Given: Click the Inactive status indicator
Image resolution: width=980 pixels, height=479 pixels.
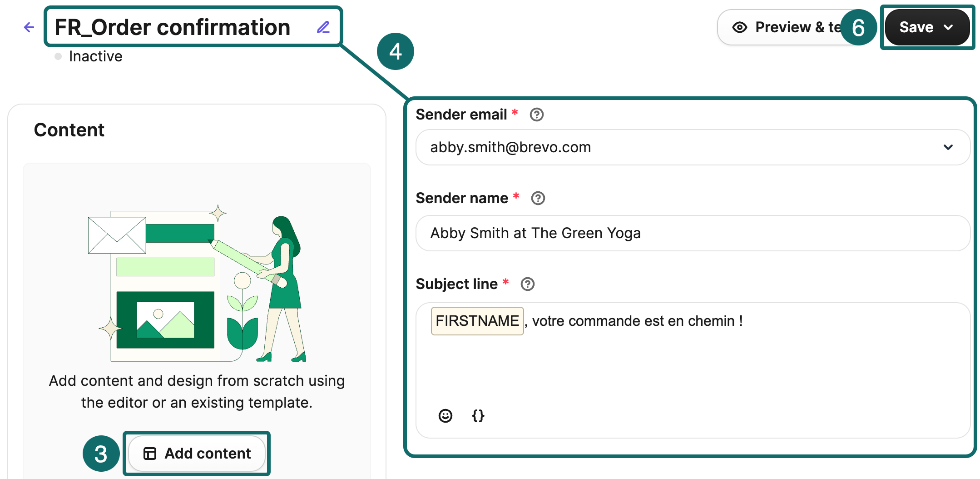Looking at the screenshot, I should click(95, 56).
